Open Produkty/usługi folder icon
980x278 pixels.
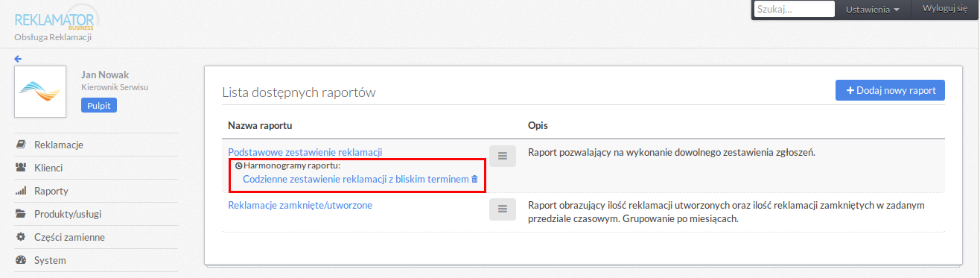click(21, 214)
